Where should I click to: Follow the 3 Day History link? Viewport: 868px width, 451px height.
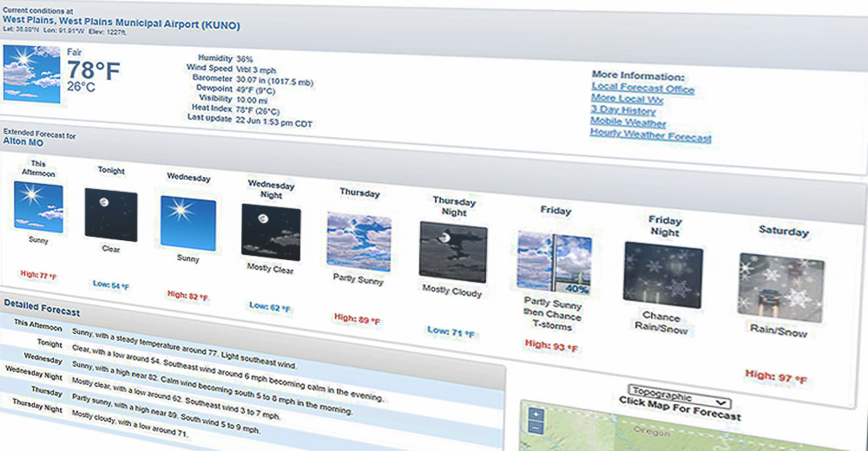[x=622, y=110]
